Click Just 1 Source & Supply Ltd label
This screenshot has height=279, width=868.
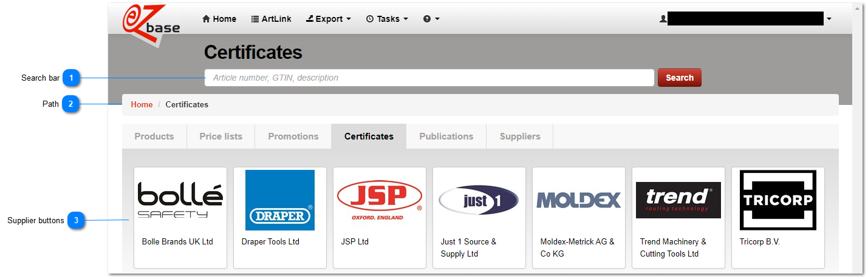(x=468, y=247)
